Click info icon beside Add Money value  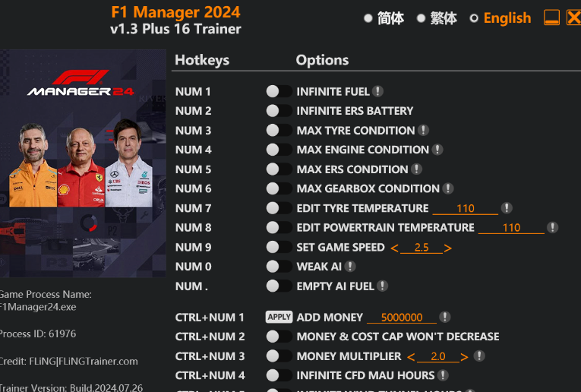click(x=445, y=317)
